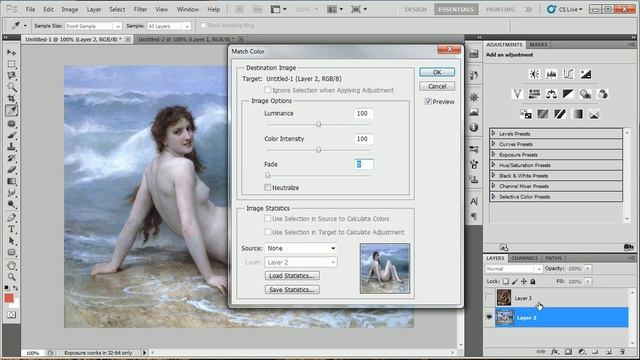Add a Brightness/Contrast adjustment
Screen dimensions: 640x360
(534, 74)
